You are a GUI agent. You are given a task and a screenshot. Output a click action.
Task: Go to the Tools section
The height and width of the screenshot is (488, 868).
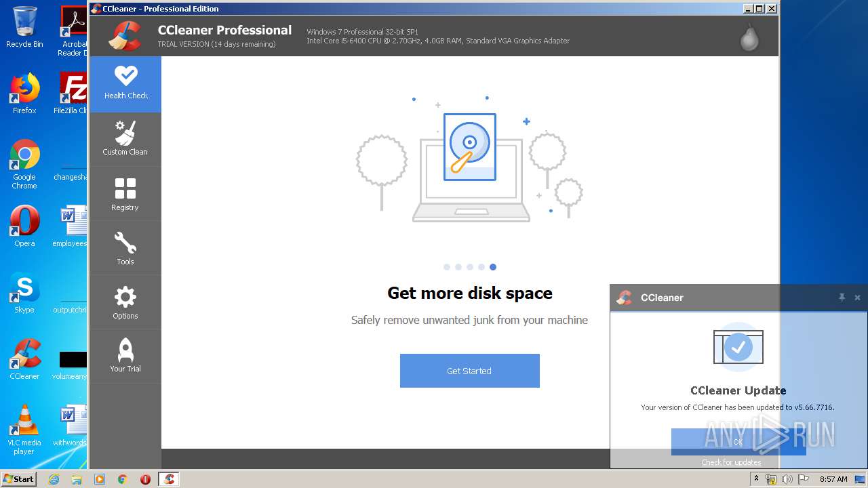pos(125,248)
